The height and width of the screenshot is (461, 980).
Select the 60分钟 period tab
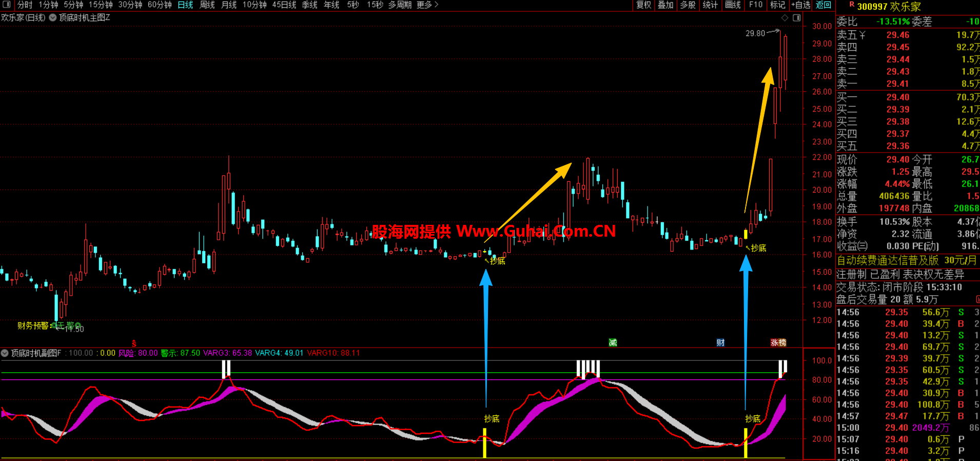[x=160, y=5]
